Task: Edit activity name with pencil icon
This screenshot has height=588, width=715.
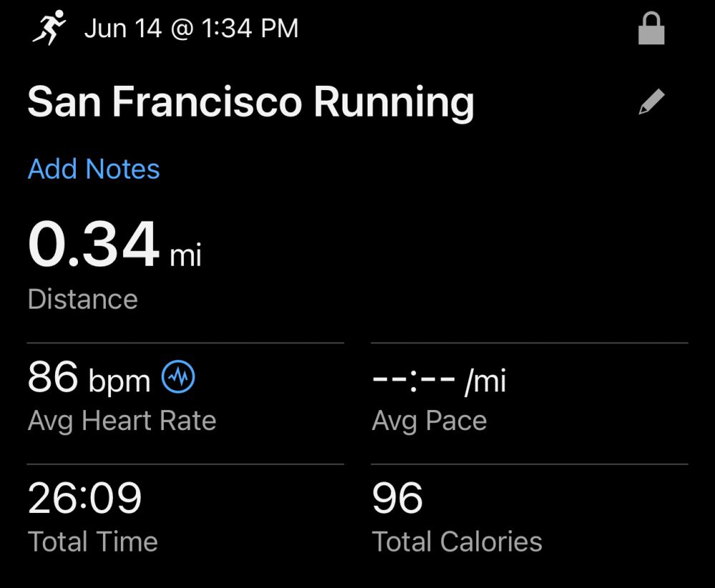Action: (x=651, y=103)
